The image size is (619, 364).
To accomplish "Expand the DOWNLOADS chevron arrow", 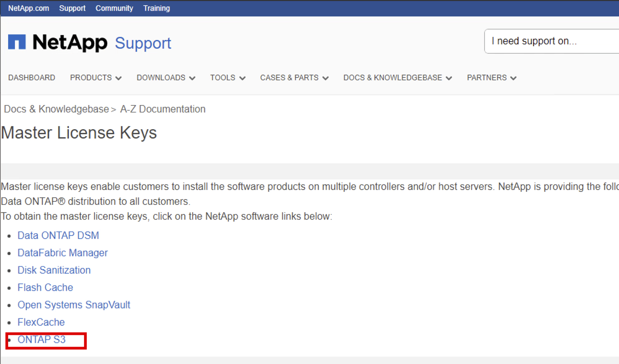I will (x=192, y=78).
